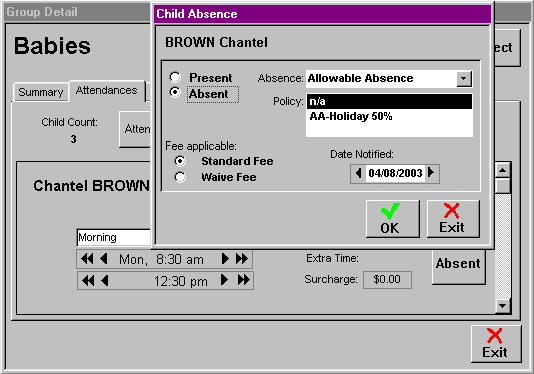Viewport: 534px width, 374px height.
Task: Step start time back with single-left arrow
Action: pos(104,259)
